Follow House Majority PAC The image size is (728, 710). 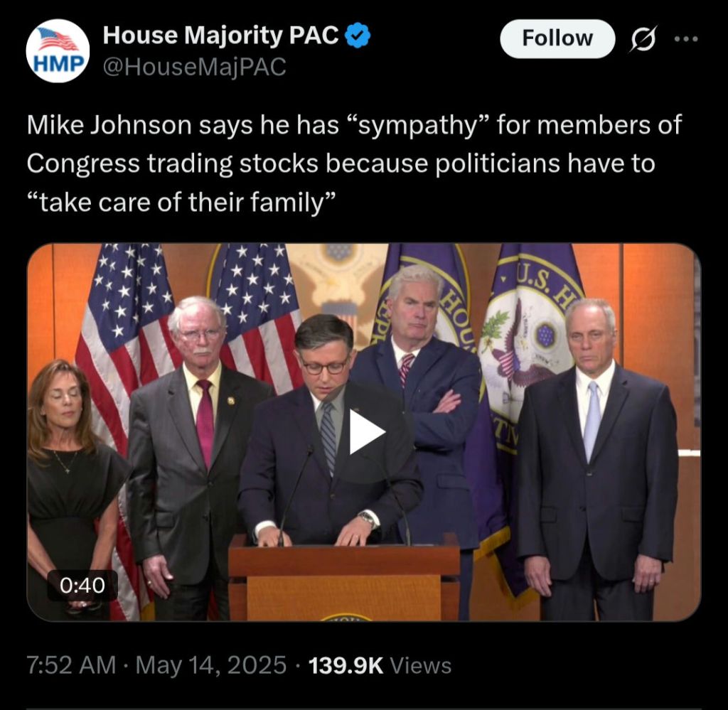click(557, 38)
